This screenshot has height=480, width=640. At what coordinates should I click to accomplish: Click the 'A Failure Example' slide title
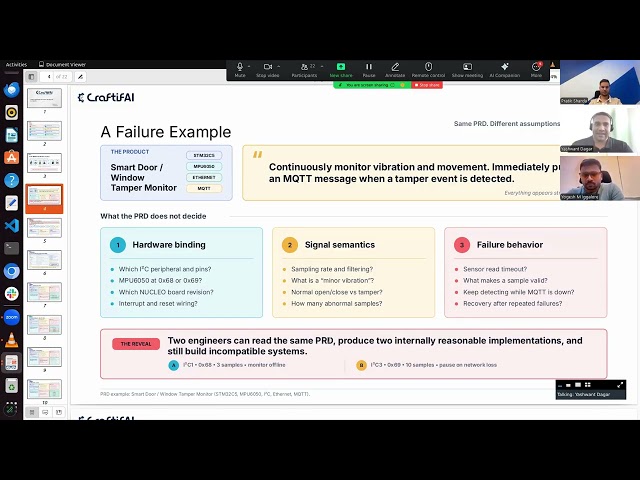(x=166, y=132)
